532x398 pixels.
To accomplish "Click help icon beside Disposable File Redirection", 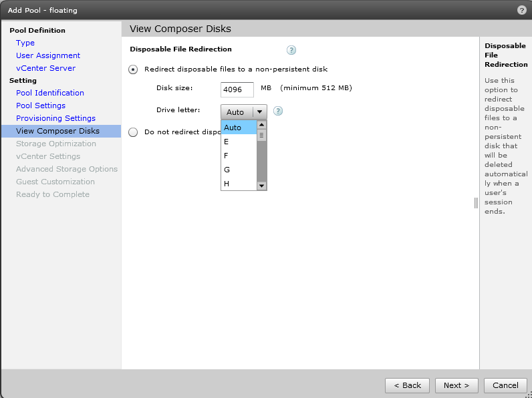I will (291, 50).
